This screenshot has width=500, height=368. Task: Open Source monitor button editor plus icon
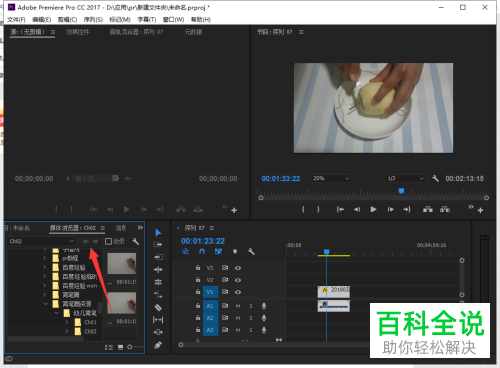234,210
